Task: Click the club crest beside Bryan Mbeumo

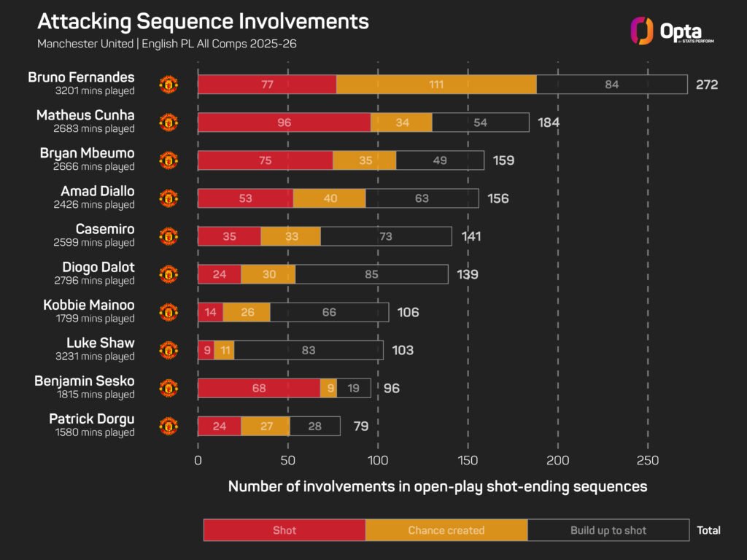Action: point(169,160)
